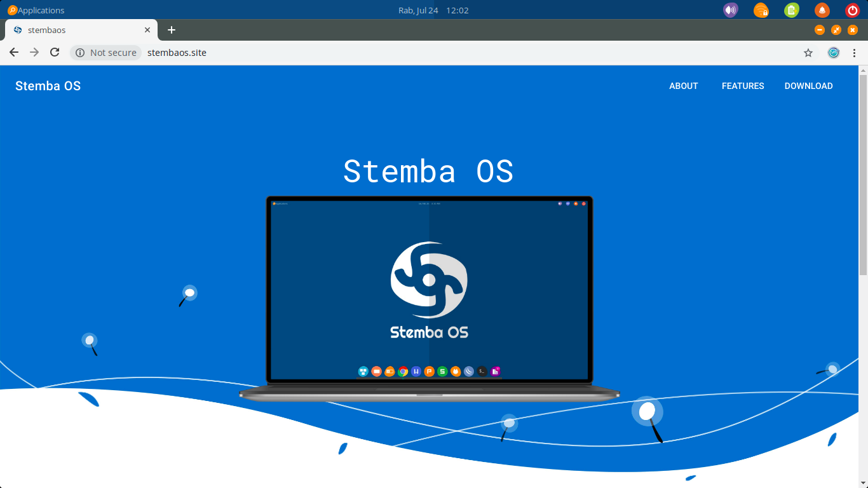The image size is (868, 488).
Task: Open the DOWNLOAD link
Action: 808,86
